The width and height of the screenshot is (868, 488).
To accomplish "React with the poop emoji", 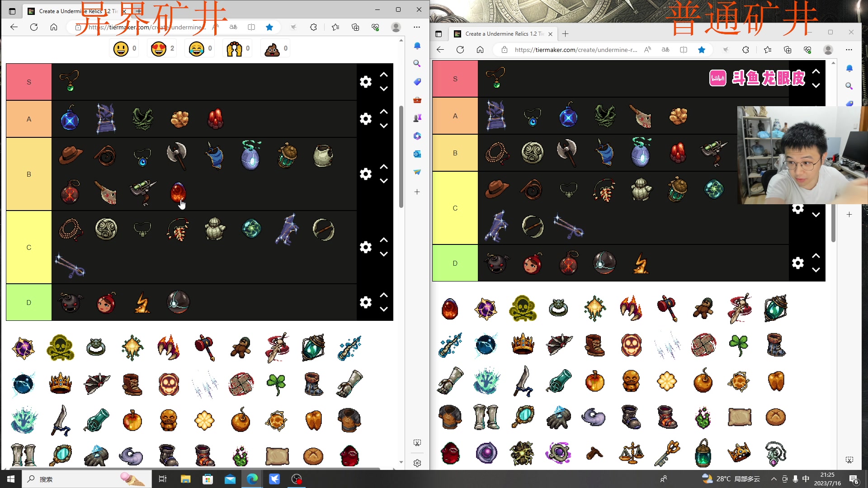I will [272, 49].
